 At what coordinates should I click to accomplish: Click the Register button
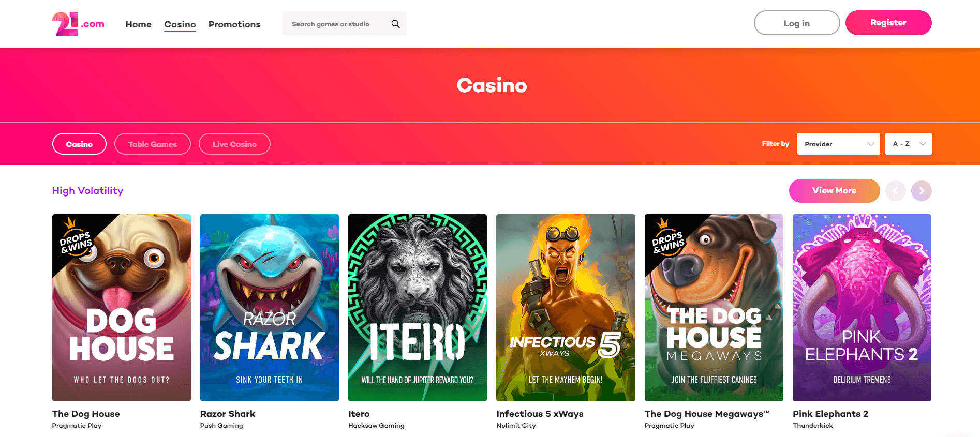coord(888,23)
